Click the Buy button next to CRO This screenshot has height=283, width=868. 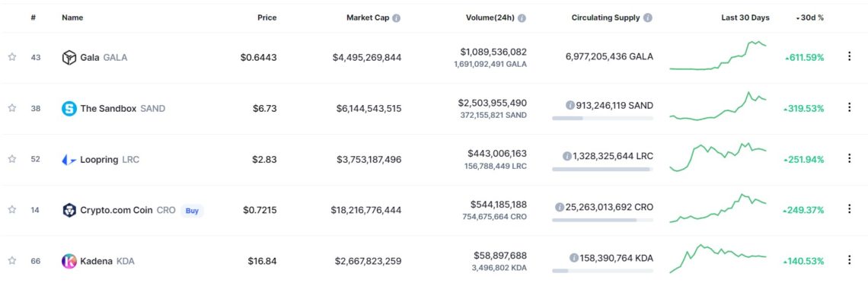(x=192, y=210)
